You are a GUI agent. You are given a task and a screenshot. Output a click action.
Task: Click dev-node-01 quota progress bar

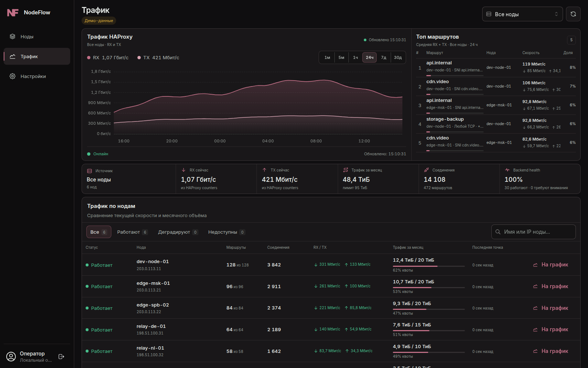pyautogui.click(x=429, y=266)
